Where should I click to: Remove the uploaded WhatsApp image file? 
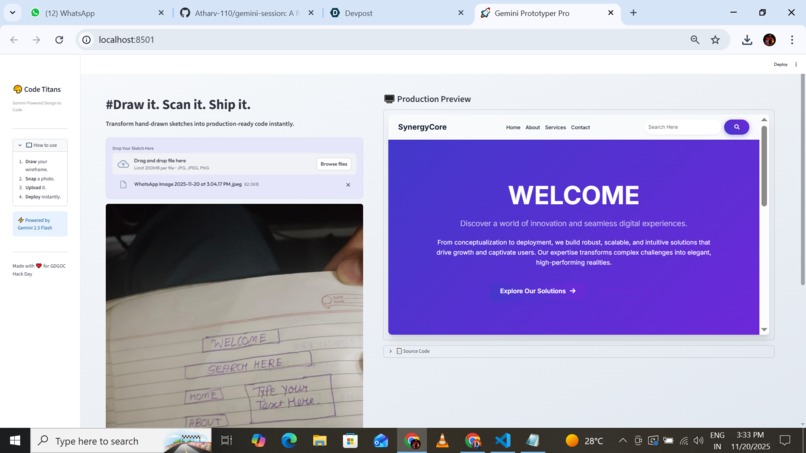point(348,185)
